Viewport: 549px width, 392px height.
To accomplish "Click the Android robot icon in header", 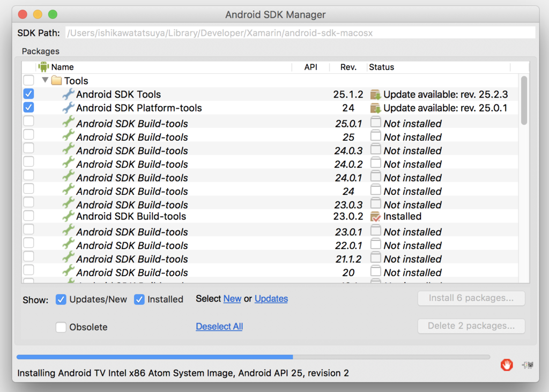I will tap(43, 67).
